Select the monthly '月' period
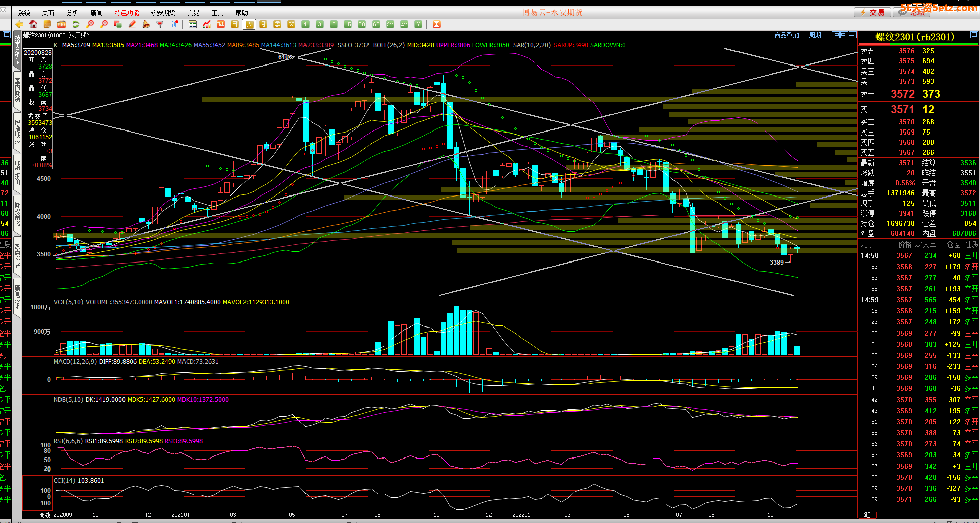The image size is (980, 523). pyautogui.click(x=263, y=24)
